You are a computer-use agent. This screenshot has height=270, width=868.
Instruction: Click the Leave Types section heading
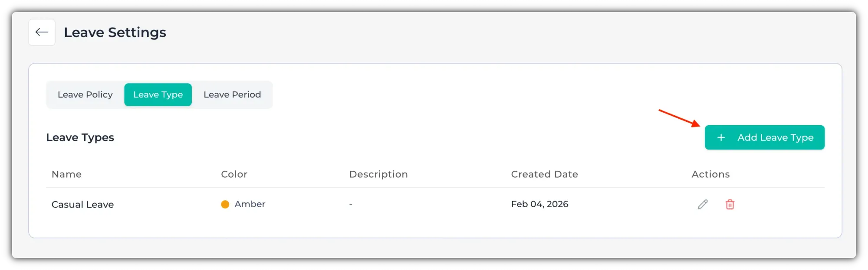80,137
